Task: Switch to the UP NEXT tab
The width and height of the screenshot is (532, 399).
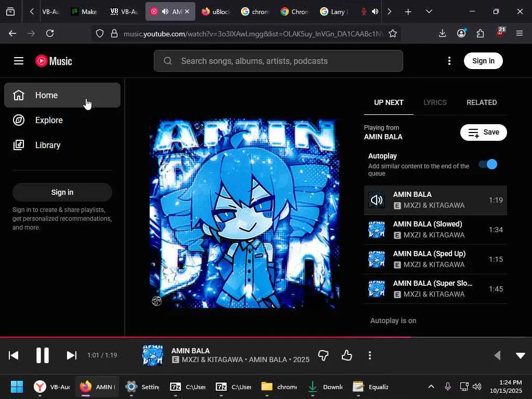Action: pyautogui.click(x=389, y=102)
